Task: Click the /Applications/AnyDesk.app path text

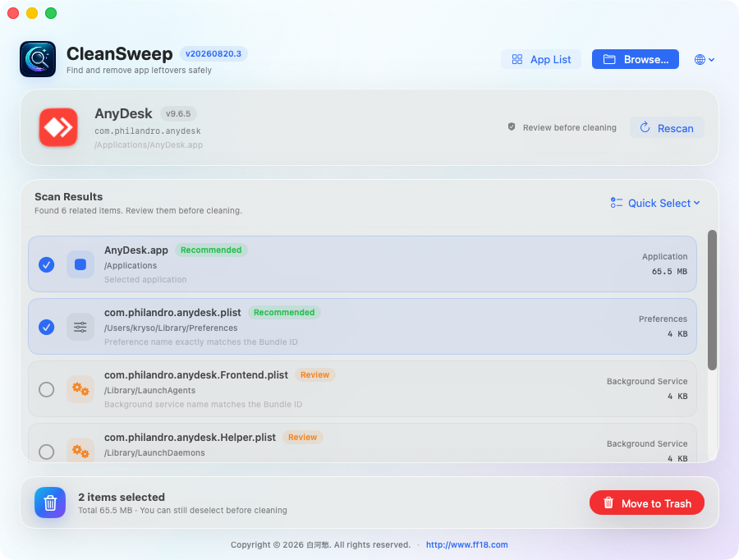Action: pyautogui.click(x=149, y=145)
